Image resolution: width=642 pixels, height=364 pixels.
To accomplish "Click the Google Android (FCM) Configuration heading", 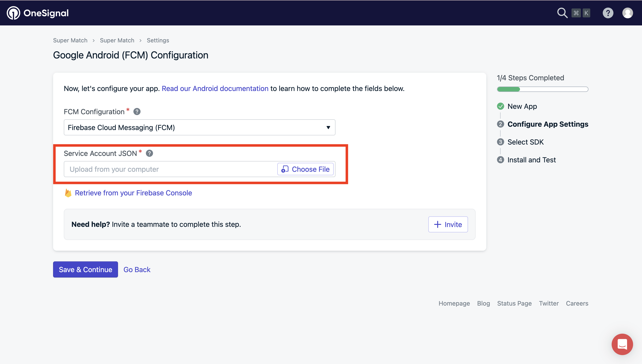I will 130,55.
